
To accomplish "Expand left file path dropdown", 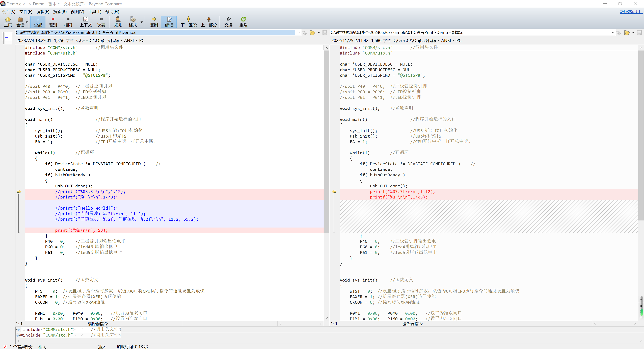I will tap(298, 33).
